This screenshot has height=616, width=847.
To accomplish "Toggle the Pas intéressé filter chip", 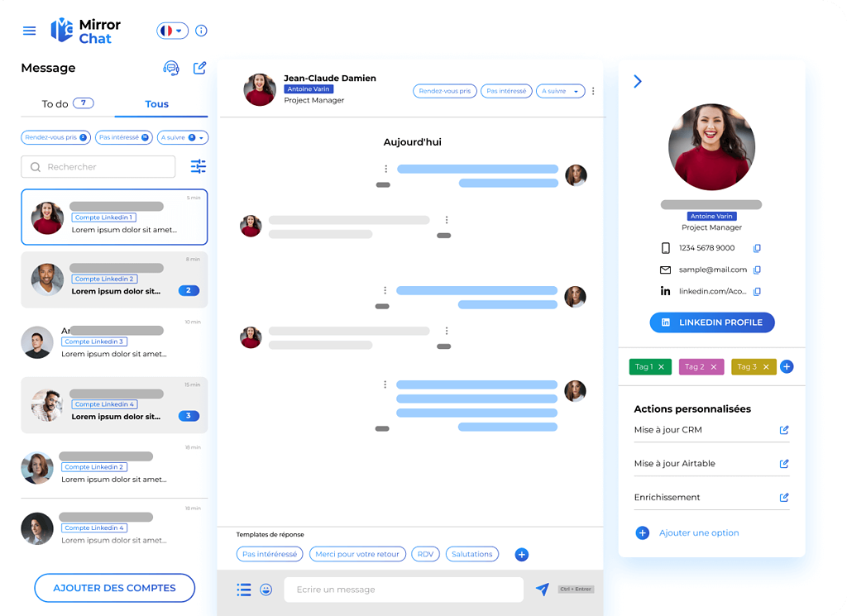I will click(122, 137).
